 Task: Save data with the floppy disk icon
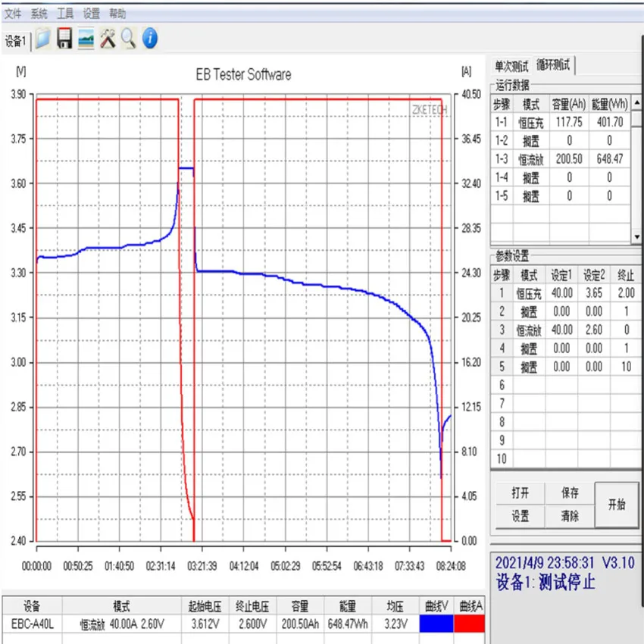(64, 39)
